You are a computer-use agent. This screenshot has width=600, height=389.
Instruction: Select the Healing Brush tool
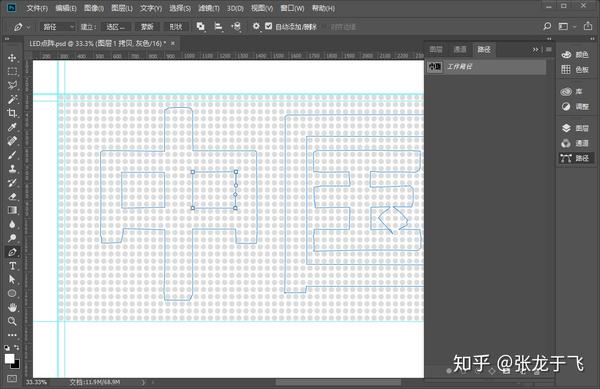point(12,141)
